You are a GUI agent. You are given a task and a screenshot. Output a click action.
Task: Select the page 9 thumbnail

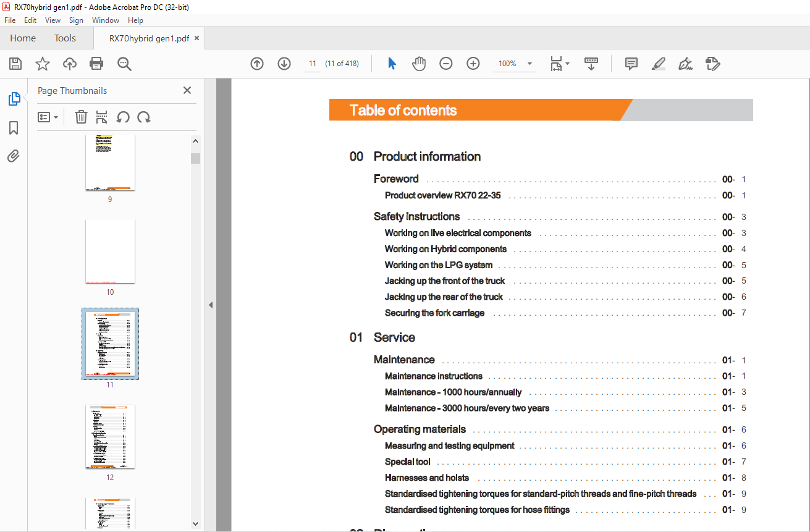[x=110, y=163]
